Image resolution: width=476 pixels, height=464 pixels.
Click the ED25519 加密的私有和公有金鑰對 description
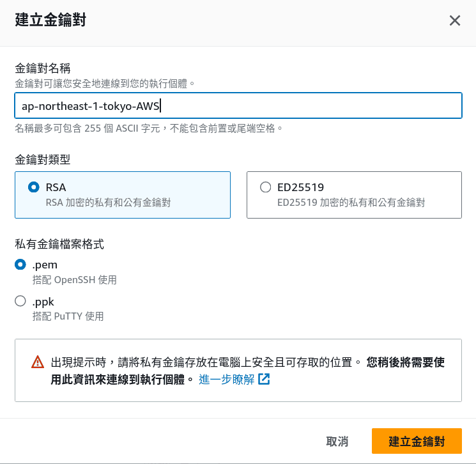coord(351,203)
